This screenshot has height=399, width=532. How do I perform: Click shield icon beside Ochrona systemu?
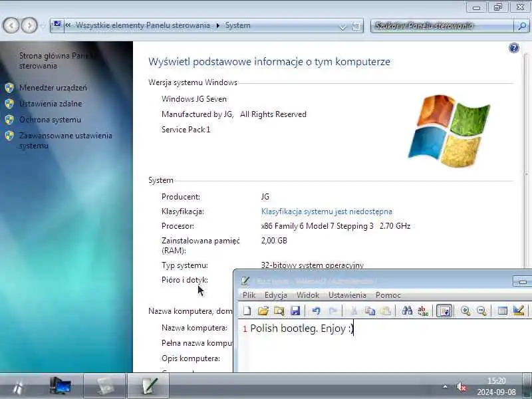9,120
